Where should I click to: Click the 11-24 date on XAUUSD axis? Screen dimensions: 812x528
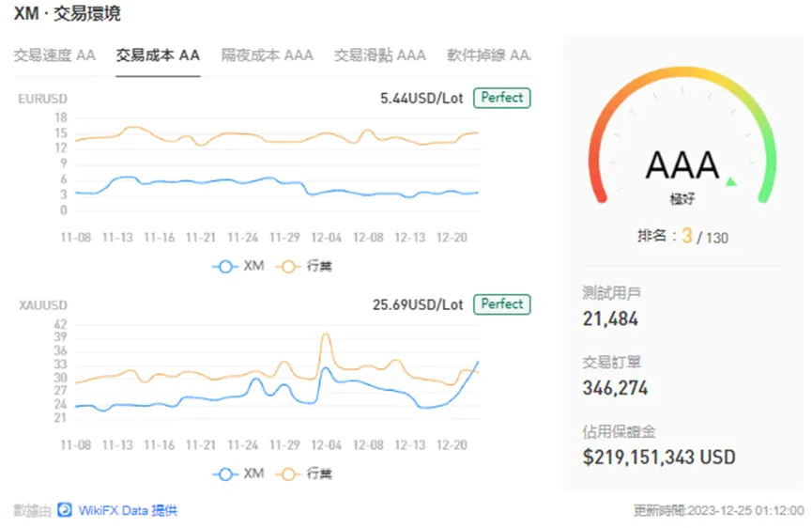point(243,445)
